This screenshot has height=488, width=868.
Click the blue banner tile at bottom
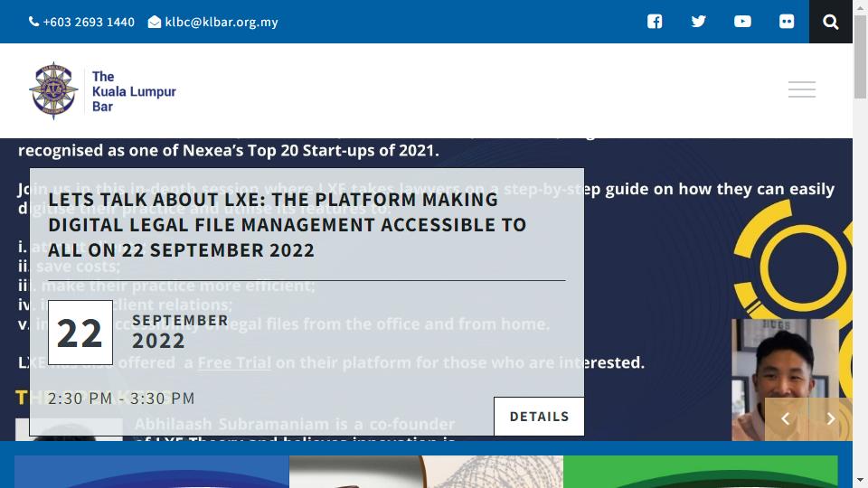click(x=152, y=472)
